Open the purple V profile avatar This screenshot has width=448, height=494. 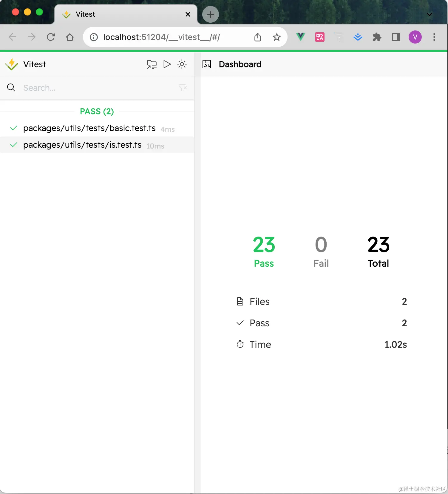[415, 37]
